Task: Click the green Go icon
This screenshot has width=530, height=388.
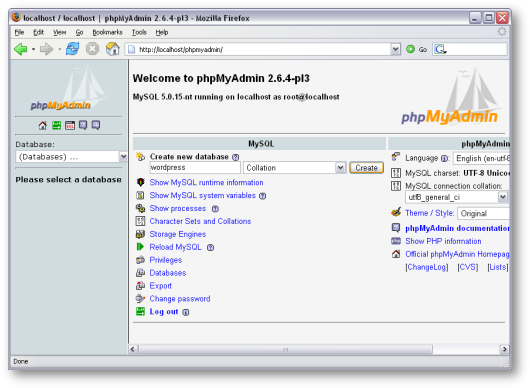Action: coord(410,49)
